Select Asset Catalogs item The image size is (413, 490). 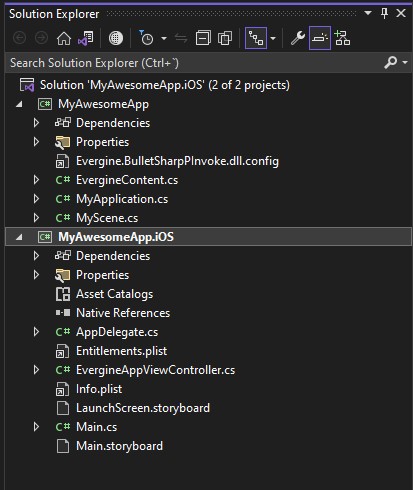[114, 294]
